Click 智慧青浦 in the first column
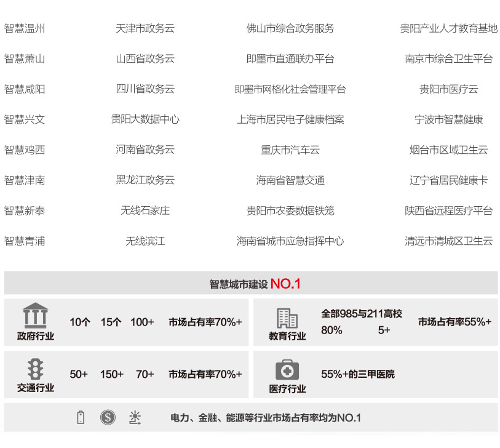 [25, 241]
